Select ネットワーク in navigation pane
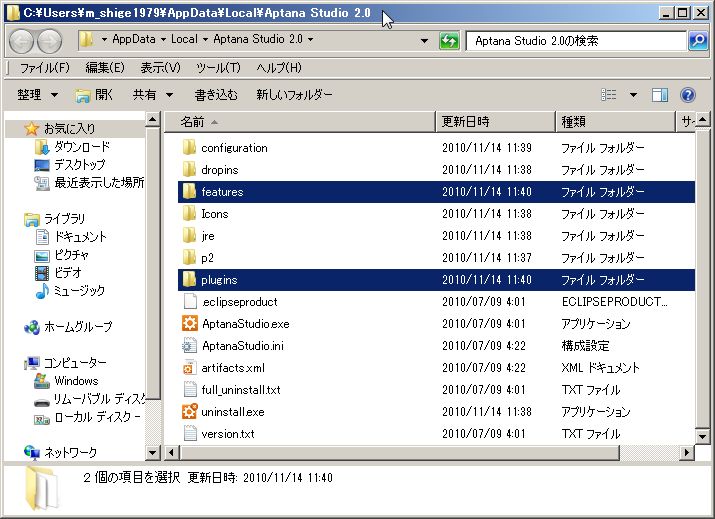Viewport: 715px width, 519px height. pos(70,452)
